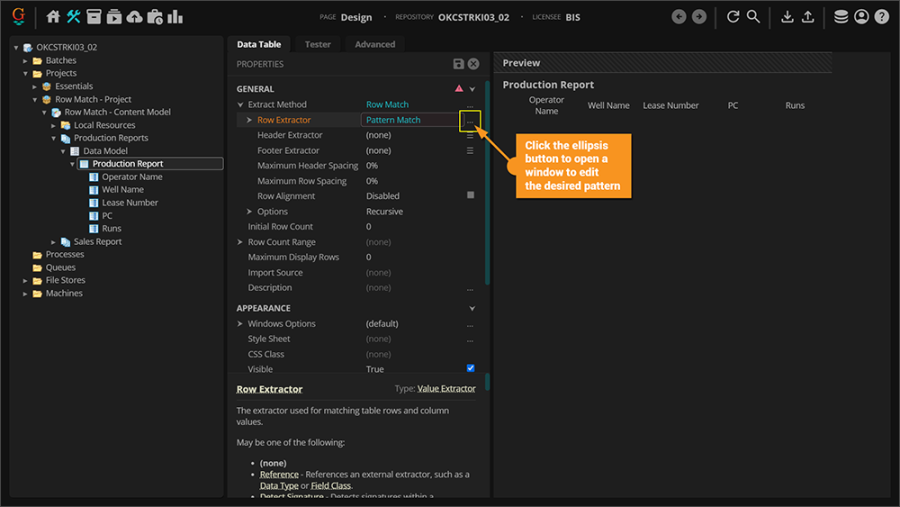Open the Value Extractor type link

point(446,389)
